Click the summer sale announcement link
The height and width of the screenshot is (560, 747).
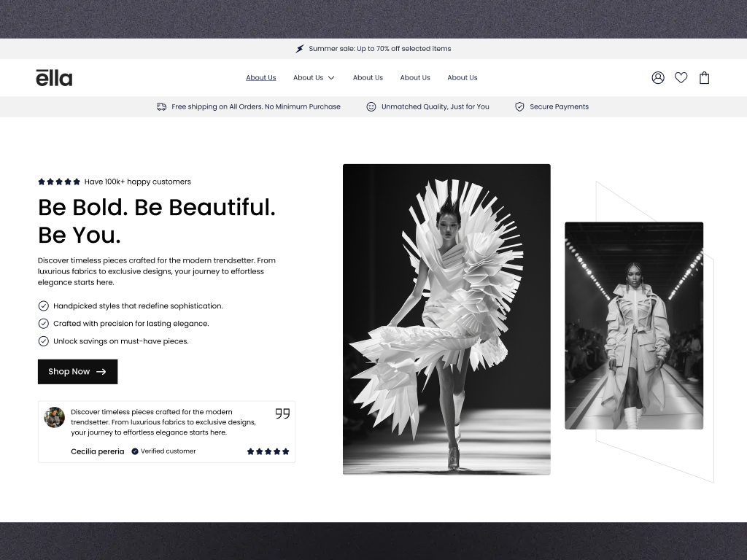point(380,48)
